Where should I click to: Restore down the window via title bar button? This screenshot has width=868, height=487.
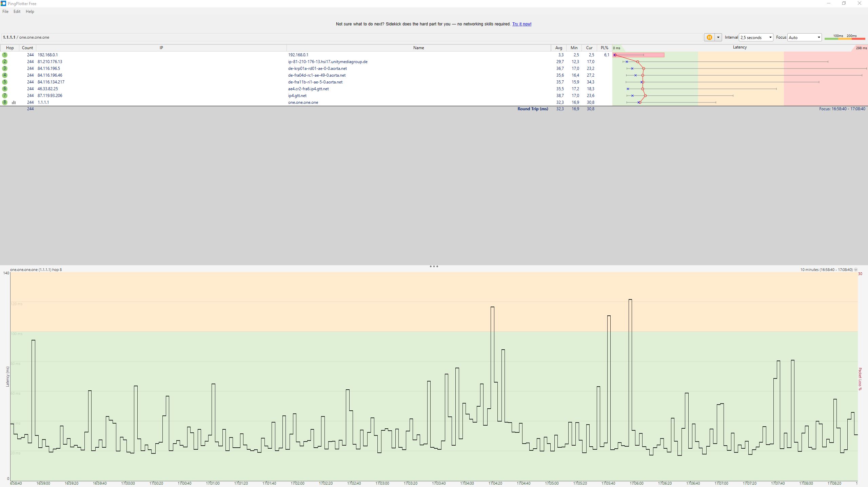point(844,3)
